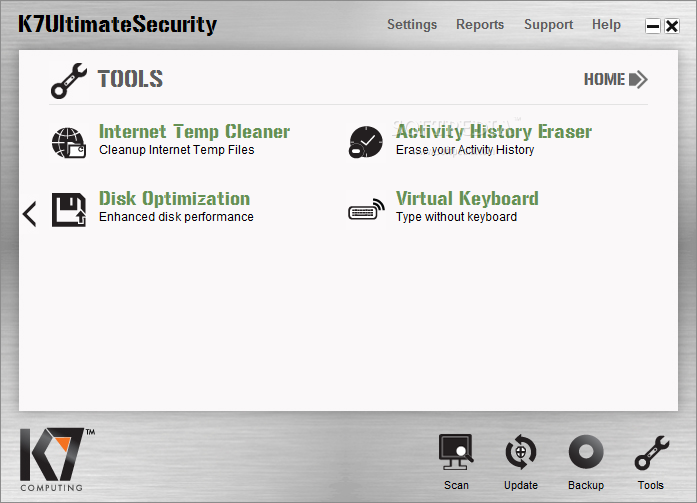The width and height of the screenshot is (697, 503).
Task: Click the Activity History Eraser link
Action: (x=494, y=132)
